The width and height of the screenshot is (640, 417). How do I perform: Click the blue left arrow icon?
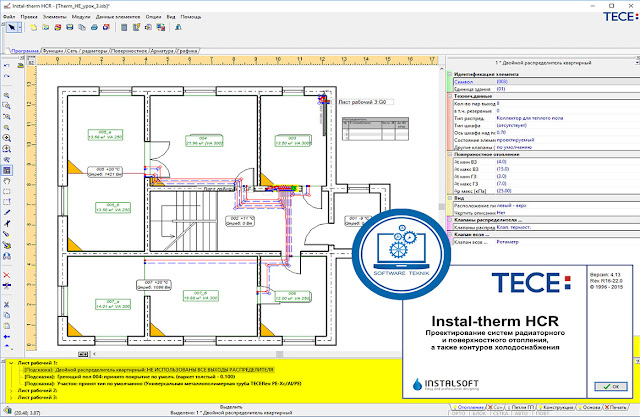pyautogui.click(x=7, y=337)
